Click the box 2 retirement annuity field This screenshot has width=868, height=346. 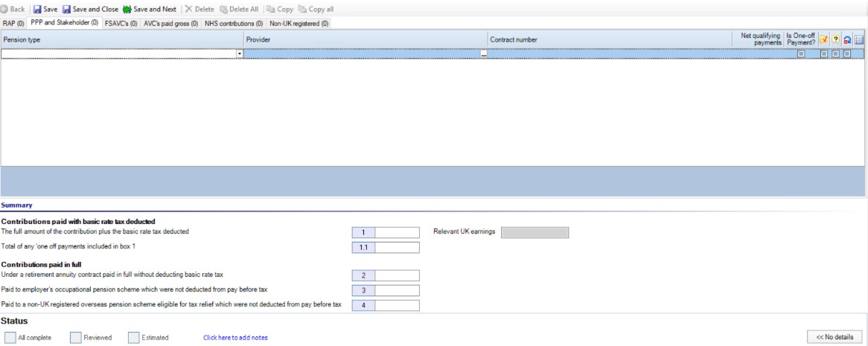pyautogui.click(x=397, y=276)
